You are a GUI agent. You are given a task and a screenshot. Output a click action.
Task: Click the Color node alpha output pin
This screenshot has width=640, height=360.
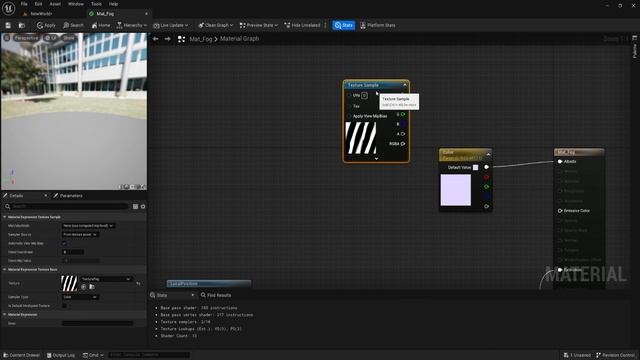(x=487, y=206)
